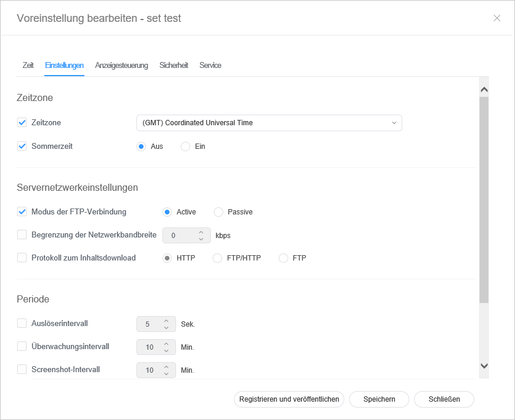Open the Sicherheit tab
The height and width of the screenshot is (420, 515).
[174, 66]
